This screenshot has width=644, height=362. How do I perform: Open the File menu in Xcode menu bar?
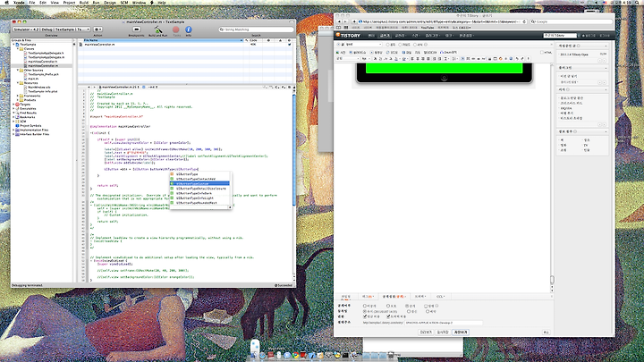point(31,3)
